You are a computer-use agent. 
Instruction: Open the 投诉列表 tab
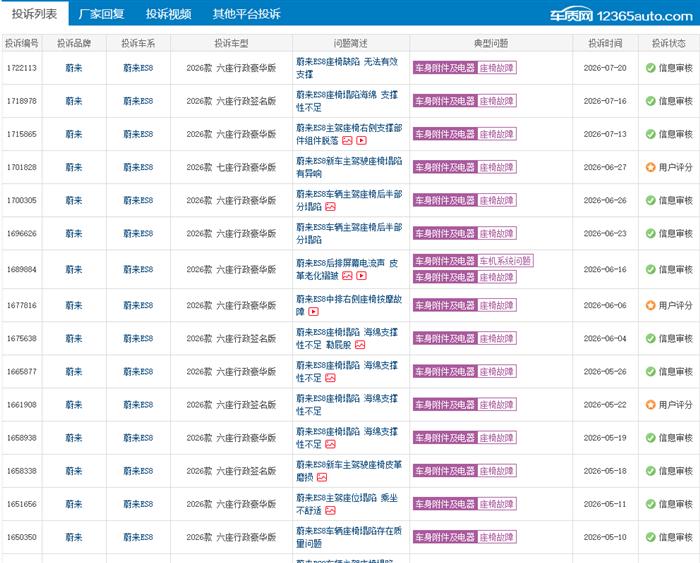click(x=34, y=14)
